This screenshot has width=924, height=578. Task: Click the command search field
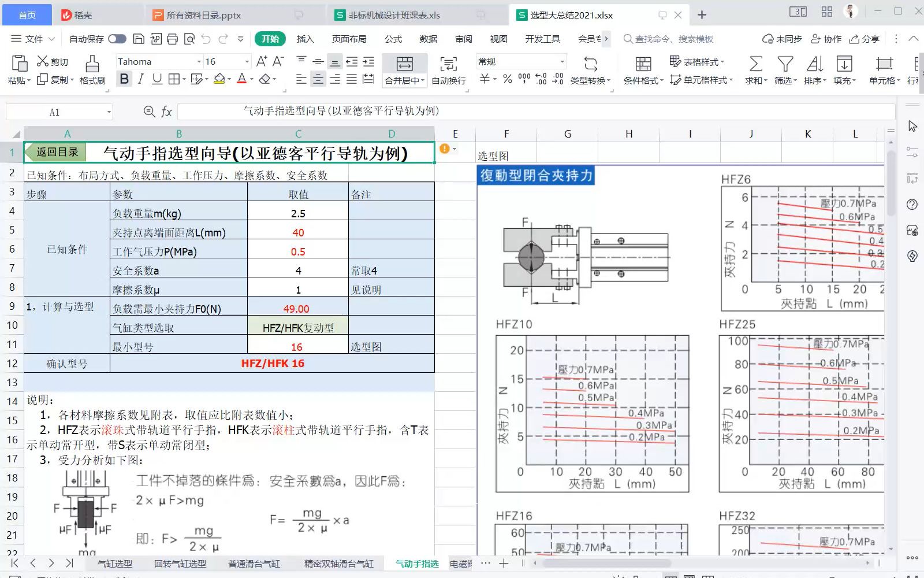click(x=674, y=39)
